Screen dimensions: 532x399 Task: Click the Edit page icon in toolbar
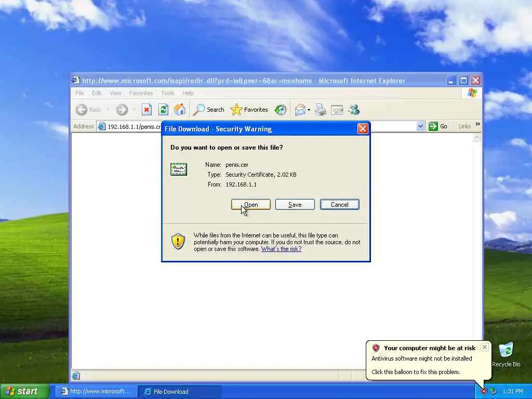pyautogui.click(x=337, y=110)
